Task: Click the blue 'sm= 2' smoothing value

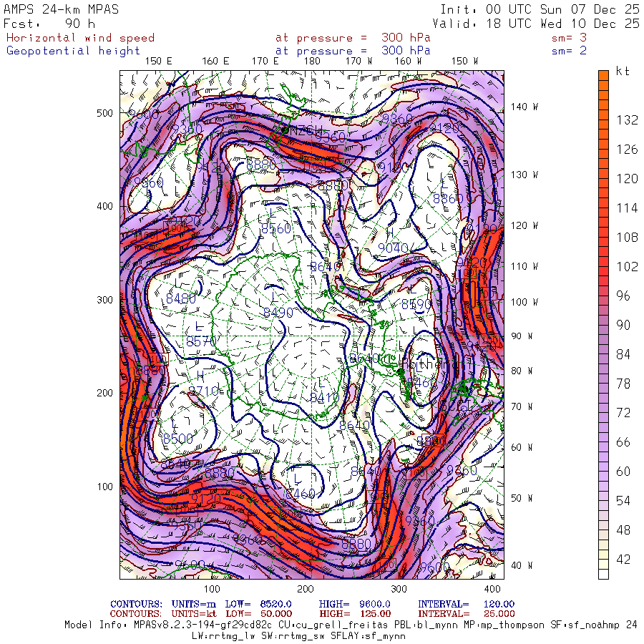Action: 570,51
